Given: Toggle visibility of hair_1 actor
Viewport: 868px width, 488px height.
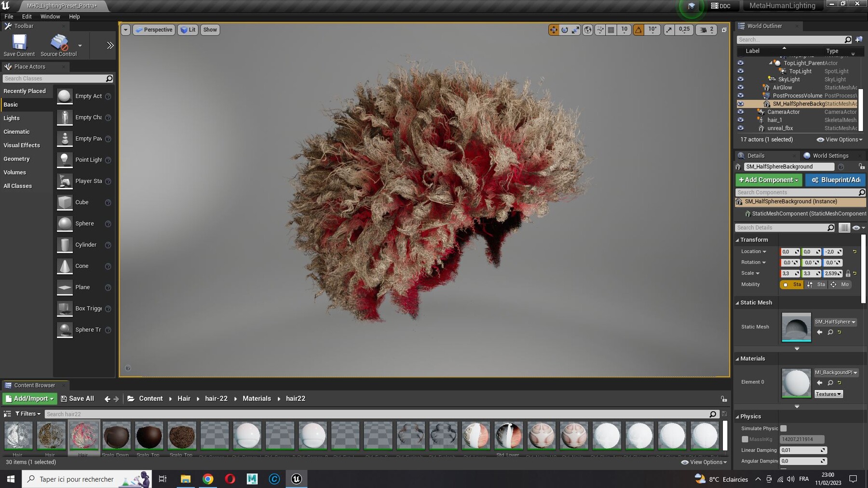Looking at the screenshot, I should (740, 120).
